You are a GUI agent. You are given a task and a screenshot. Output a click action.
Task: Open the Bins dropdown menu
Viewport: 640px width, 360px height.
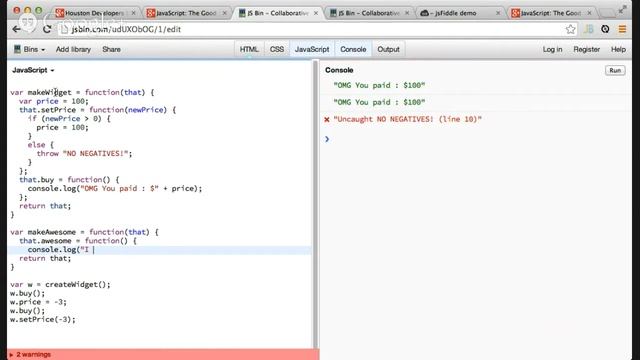click(29, 49)
